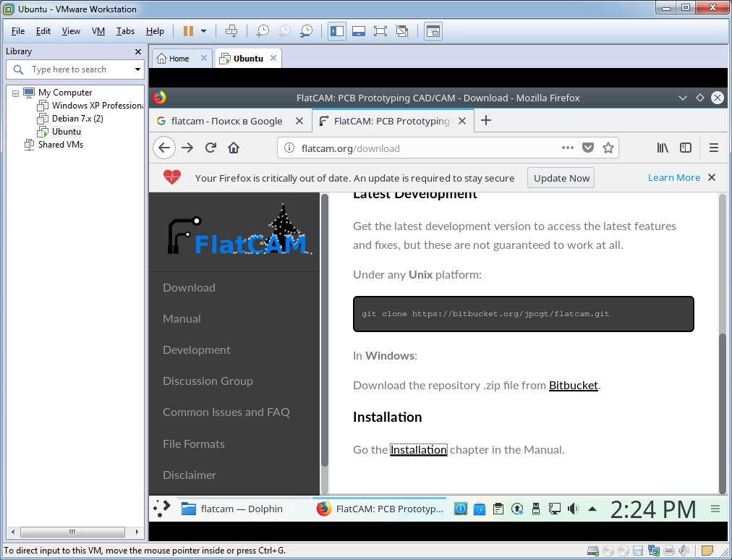Save page to Pocket icon
The height and width of the screenshot is (560, 732).
coord(588,148)
